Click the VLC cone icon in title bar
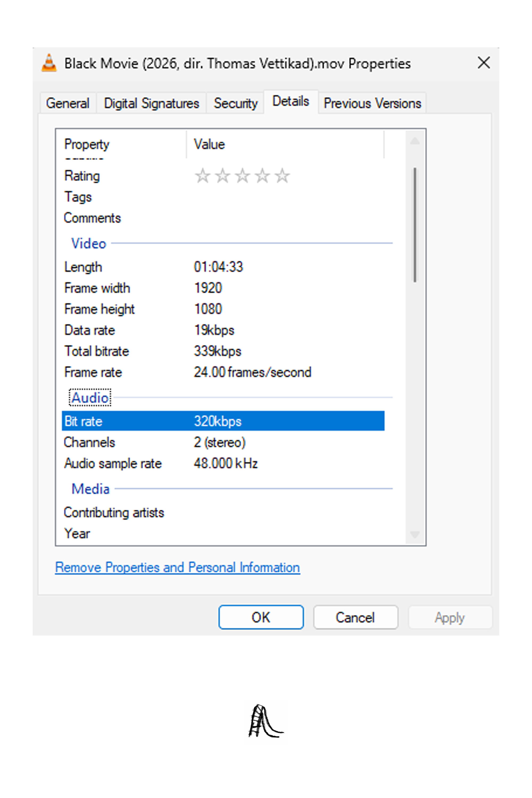The height and width of the screenshot is (798, 532). (49, 63)
